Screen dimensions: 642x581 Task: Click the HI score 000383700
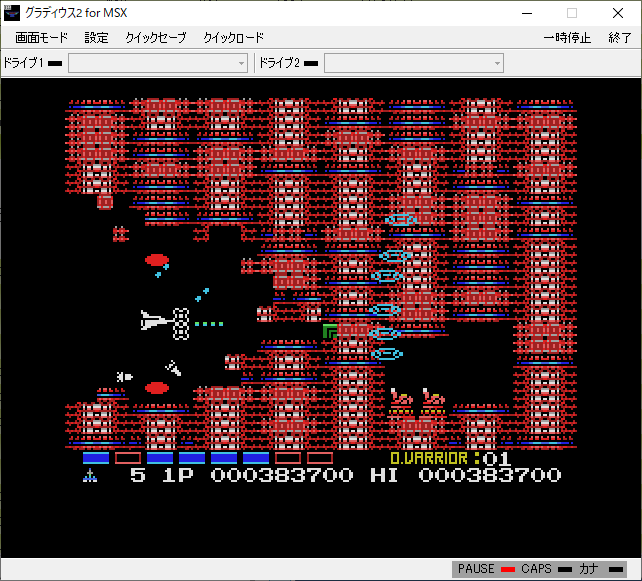pos(490,475)
